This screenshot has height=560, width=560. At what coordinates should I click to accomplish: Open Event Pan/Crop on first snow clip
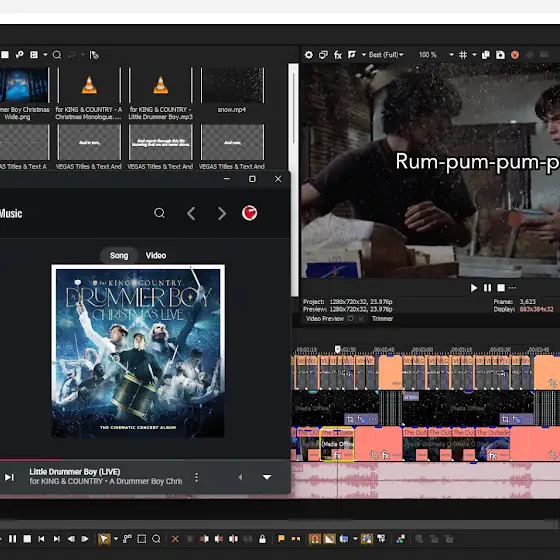(350, 419)
